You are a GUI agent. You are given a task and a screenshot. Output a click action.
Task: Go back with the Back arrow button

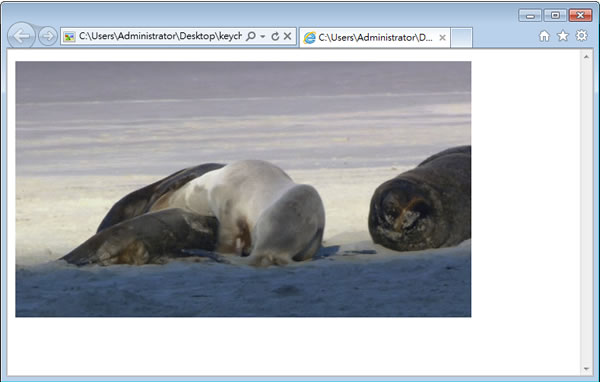[21, 36]
